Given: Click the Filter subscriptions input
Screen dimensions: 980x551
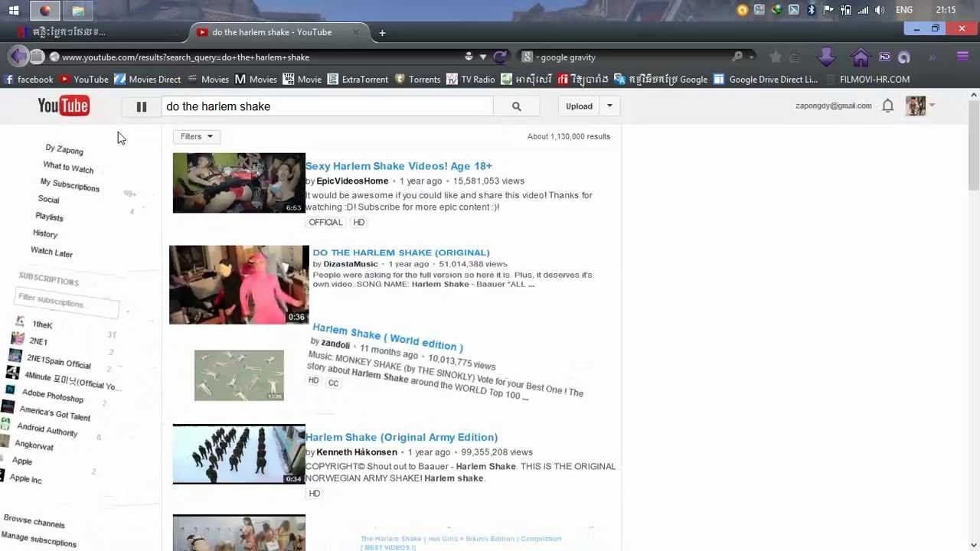Looking at the screenshot, I should [x=67, y=302].
